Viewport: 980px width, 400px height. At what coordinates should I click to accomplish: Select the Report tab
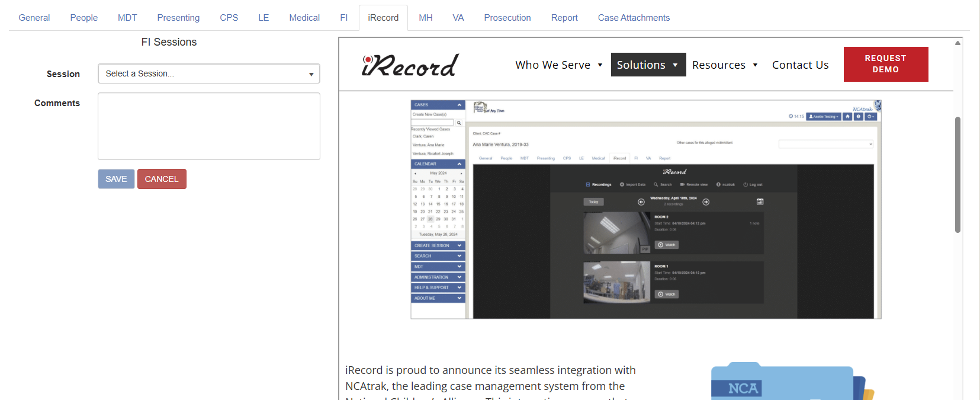point(564,18)
